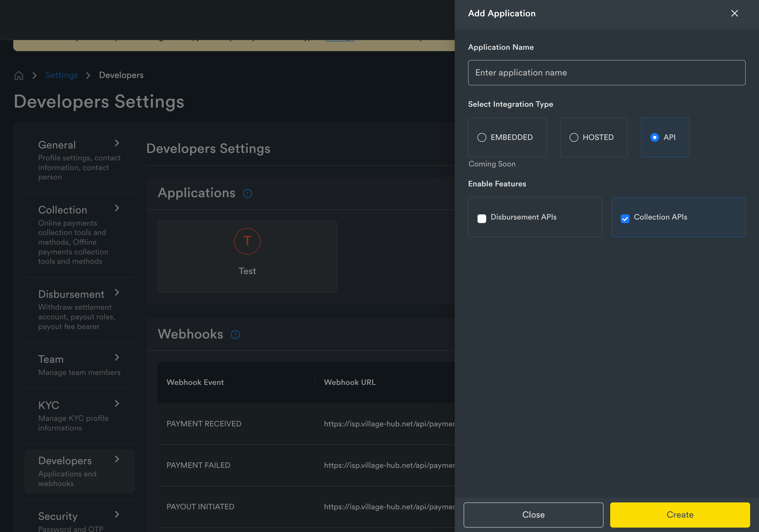Image resolution: width=759 pixels, height=532 pixels.
Task: Click the application name input field
Action: tap(607, 73)
